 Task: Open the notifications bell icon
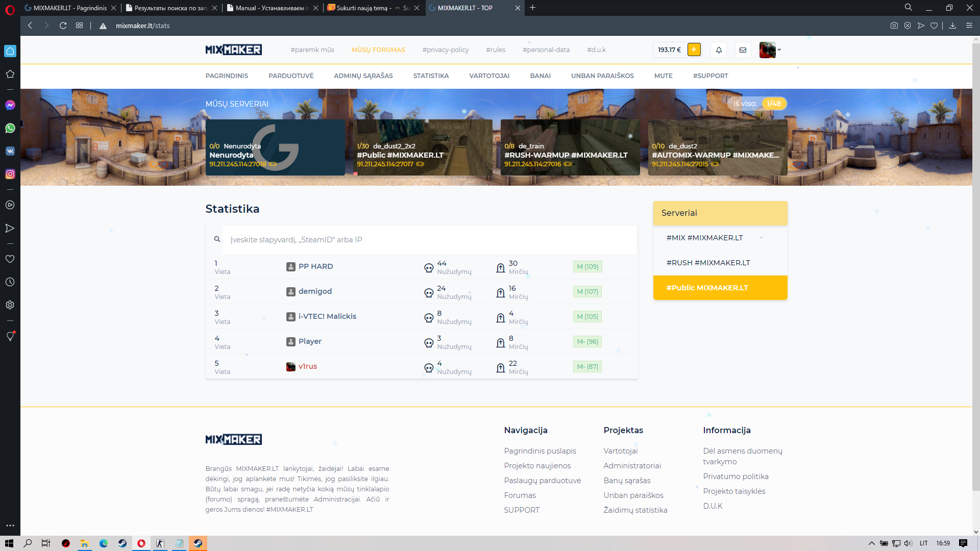(719, 50)
